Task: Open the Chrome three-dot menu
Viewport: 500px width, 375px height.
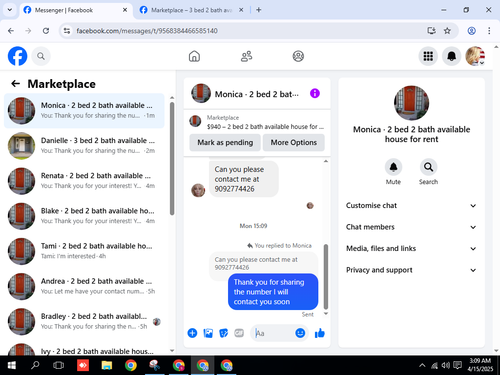Action: click(489, 31)
